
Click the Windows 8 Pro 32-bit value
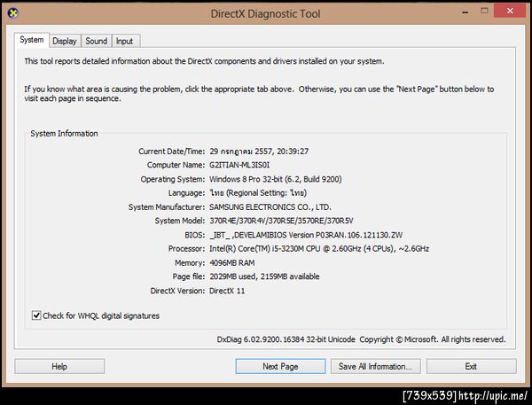coord(275,179)
